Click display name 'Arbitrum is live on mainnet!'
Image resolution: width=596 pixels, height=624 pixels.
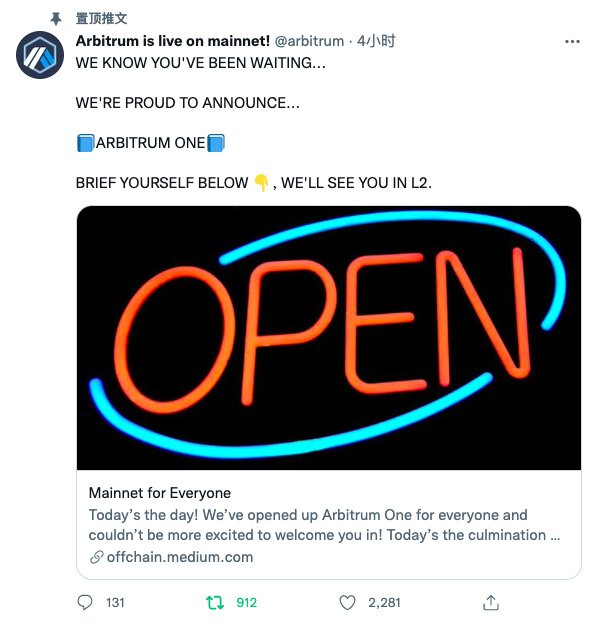[x=173, y=41]
